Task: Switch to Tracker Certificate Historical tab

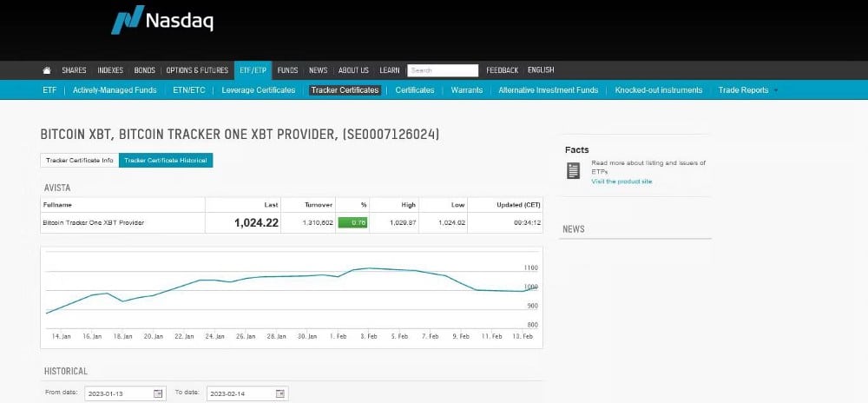Action: tap(166, 160)
